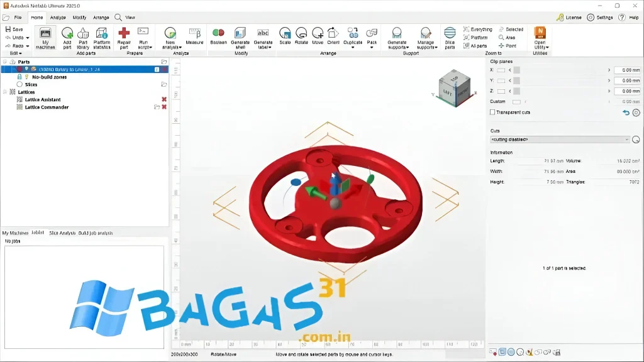Screen dimensions: 644x362
Task: Open the Edit group dropdown
Action: (16, 53)
